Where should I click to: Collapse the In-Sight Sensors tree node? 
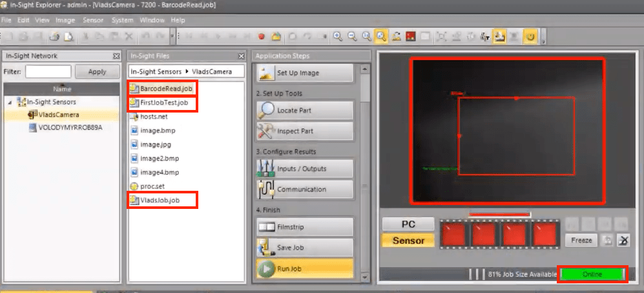tap(10, 102)
